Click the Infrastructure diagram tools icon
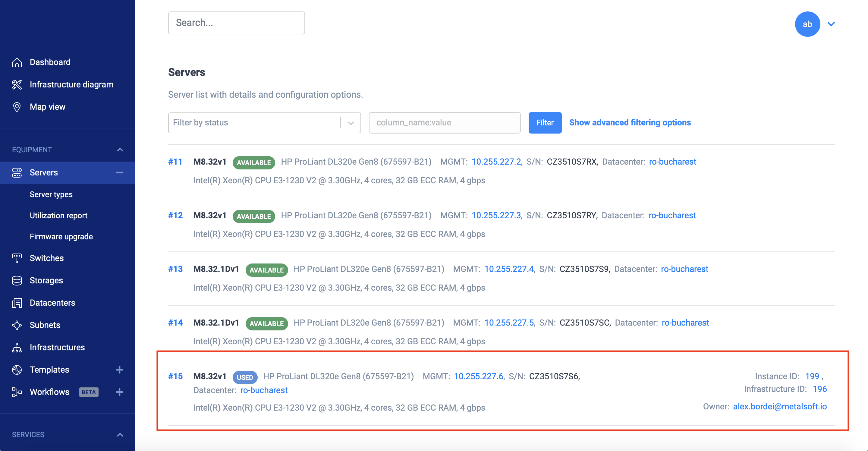This screenshot has width=868, height=451. (x=17, y=85)
